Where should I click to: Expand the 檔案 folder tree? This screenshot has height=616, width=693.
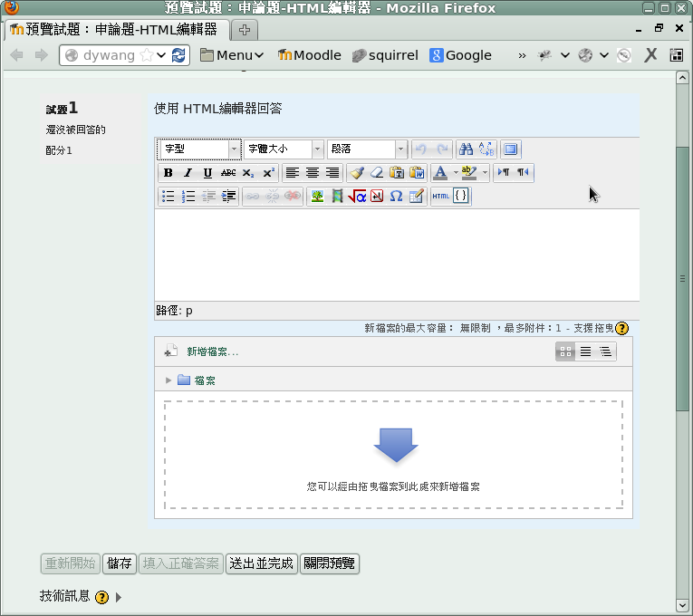[168, 380]
